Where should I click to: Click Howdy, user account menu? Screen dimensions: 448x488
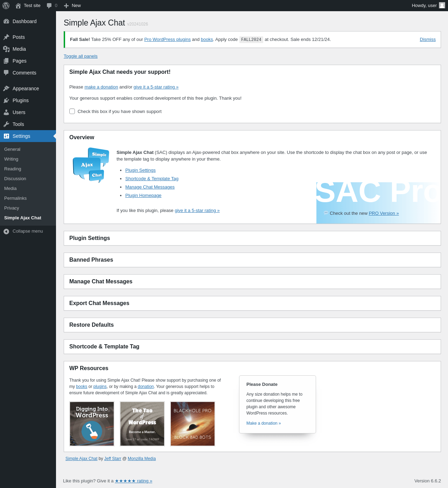[x=428, y=6]
